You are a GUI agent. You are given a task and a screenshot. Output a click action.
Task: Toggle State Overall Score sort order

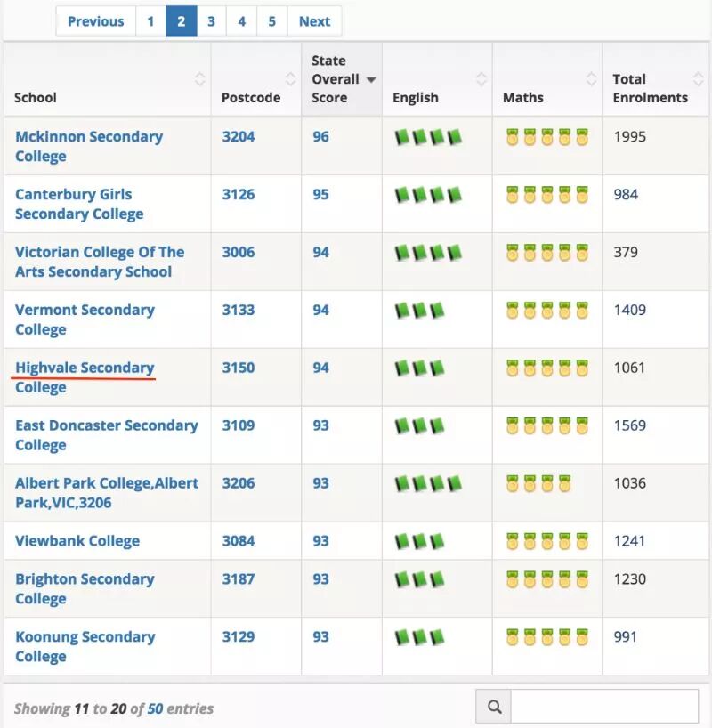[342, 79]
